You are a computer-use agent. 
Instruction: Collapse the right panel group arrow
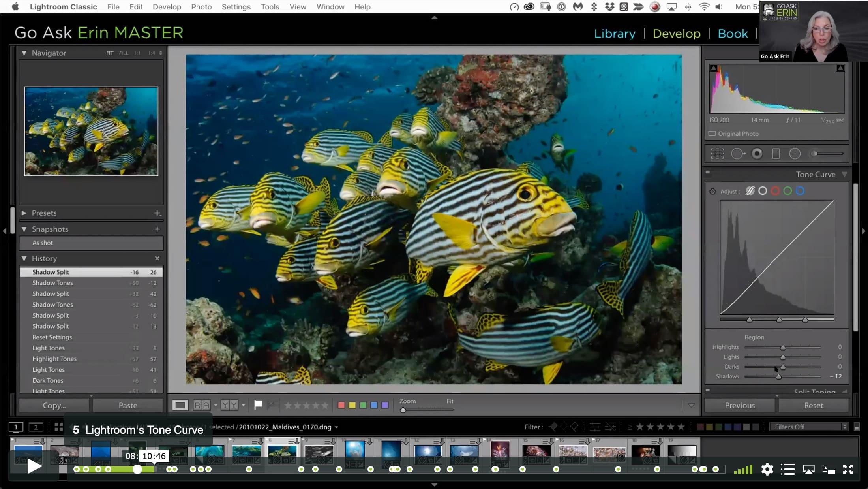(x=863, y=231)
